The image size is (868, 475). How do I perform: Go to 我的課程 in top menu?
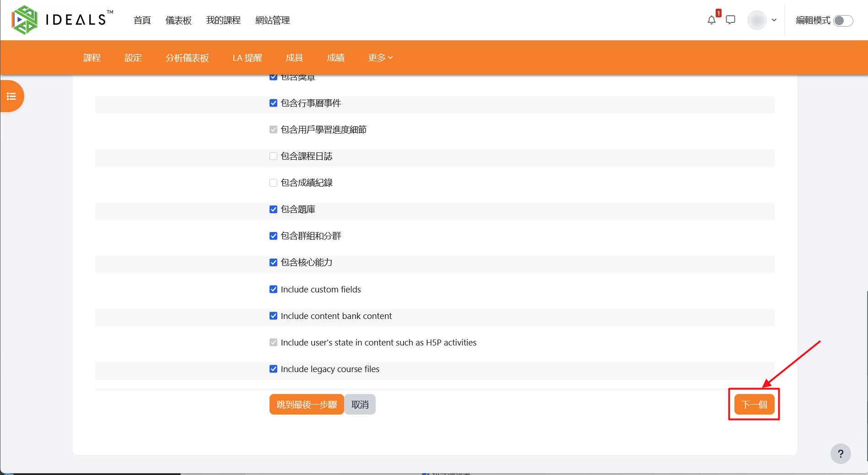coord(223,20)
